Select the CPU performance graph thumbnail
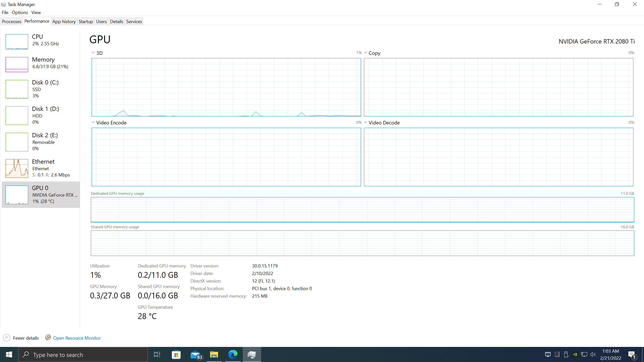Screen dimensions: 644x362 (17, 42)
